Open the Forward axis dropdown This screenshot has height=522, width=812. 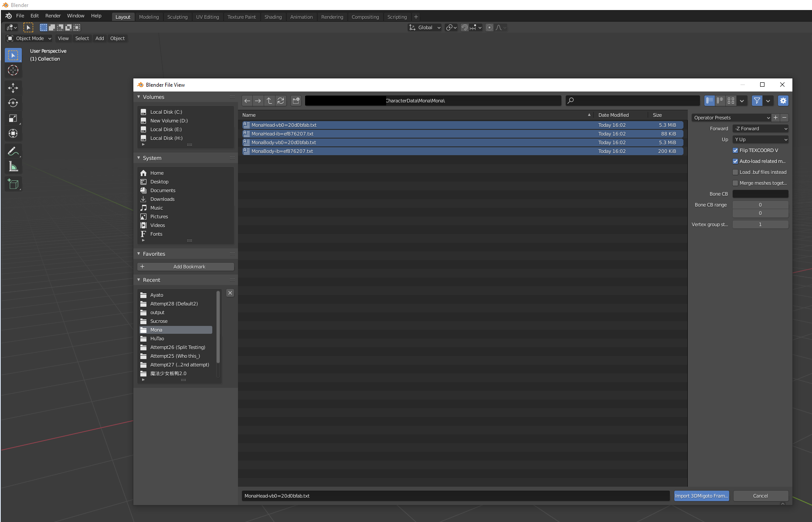(x=761, y=129)
